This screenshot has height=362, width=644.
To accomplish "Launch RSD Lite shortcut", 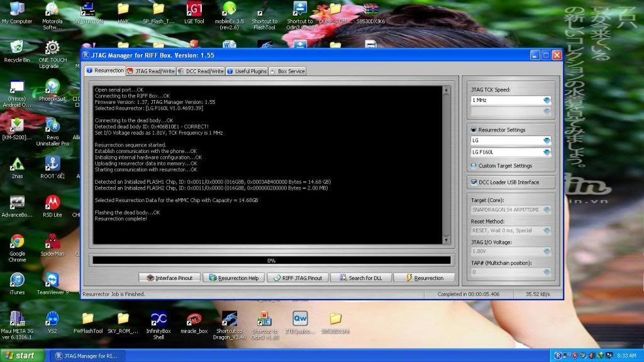I will click(52, 206).
